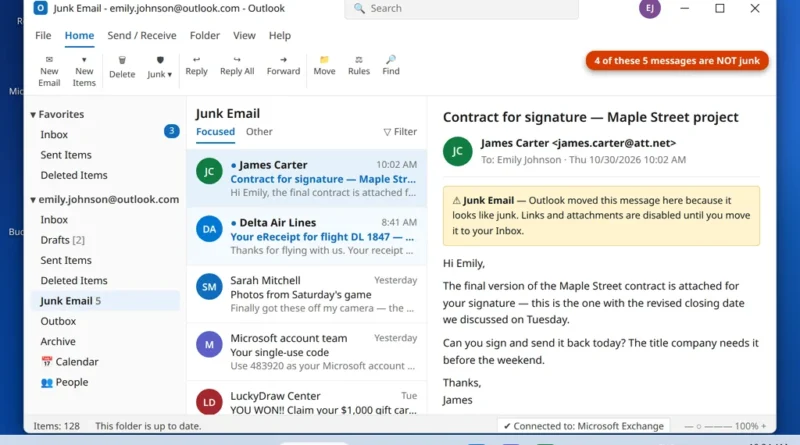Click in the Search box
The image size is (800, 445).
(x=461, y=9)
